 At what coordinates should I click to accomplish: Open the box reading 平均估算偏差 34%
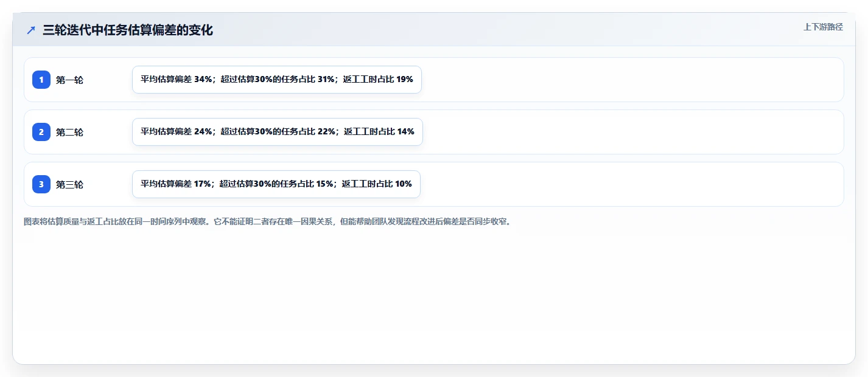(277, 80)
